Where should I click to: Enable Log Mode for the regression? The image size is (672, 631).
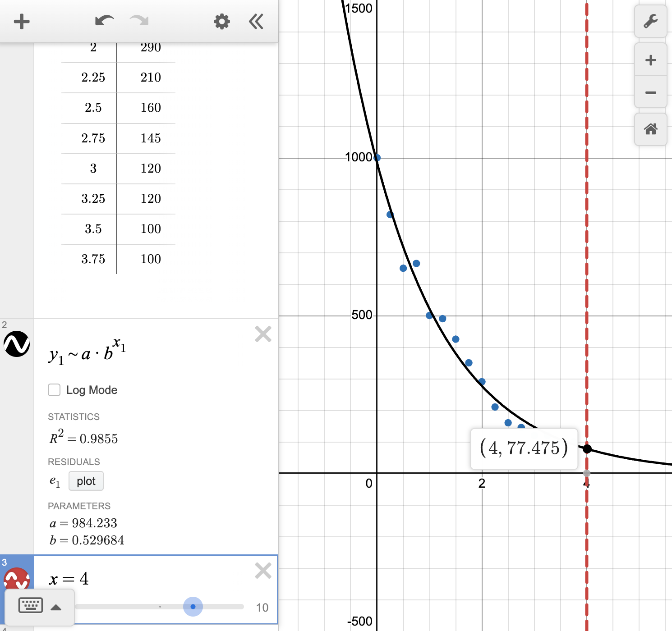(54, 390)
